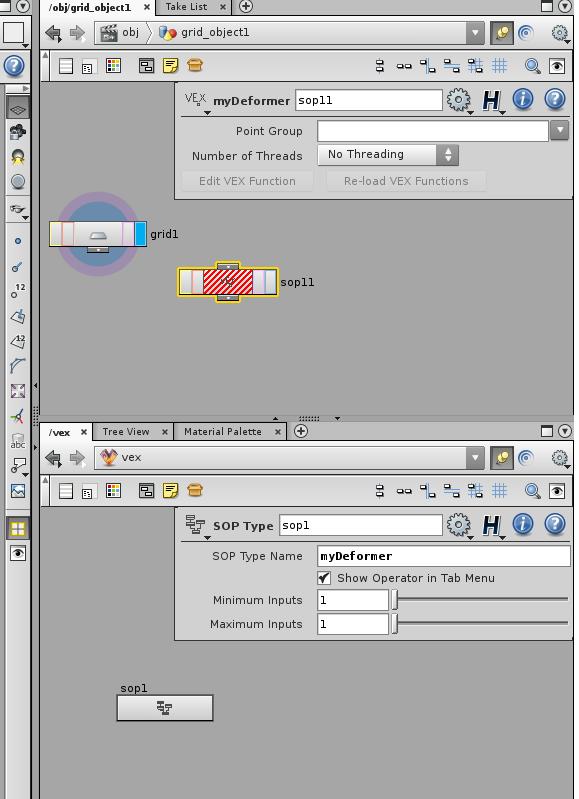Toggle the blue display flag on grid1 node

coord(141,234)
